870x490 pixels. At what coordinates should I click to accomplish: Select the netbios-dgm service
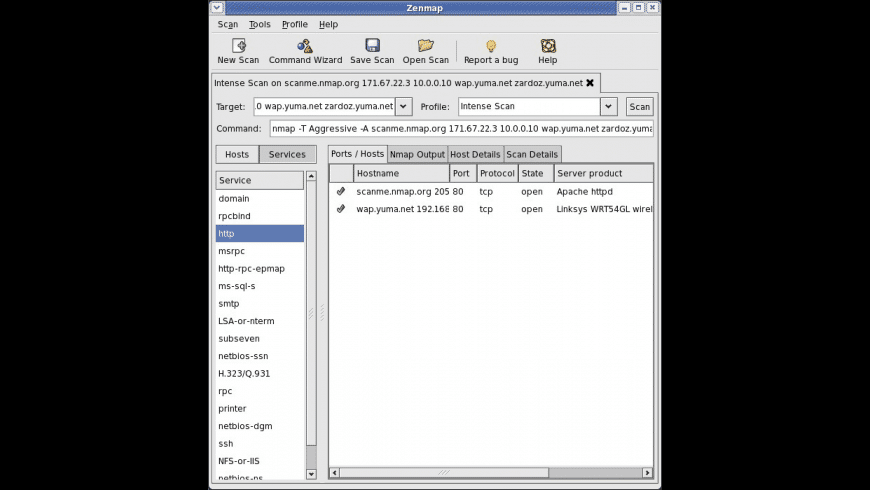click(260, 426)
